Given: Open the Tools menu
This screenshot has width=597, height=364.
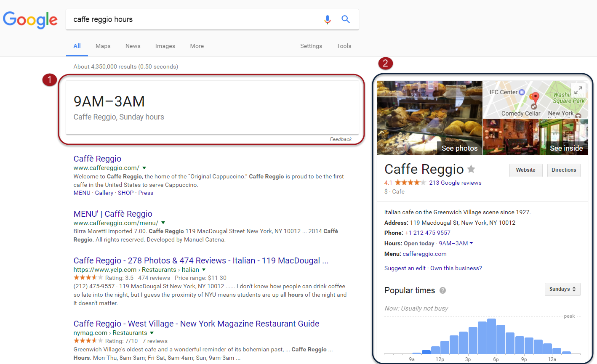Looking at the screenshot, I should tap(344, 46).
